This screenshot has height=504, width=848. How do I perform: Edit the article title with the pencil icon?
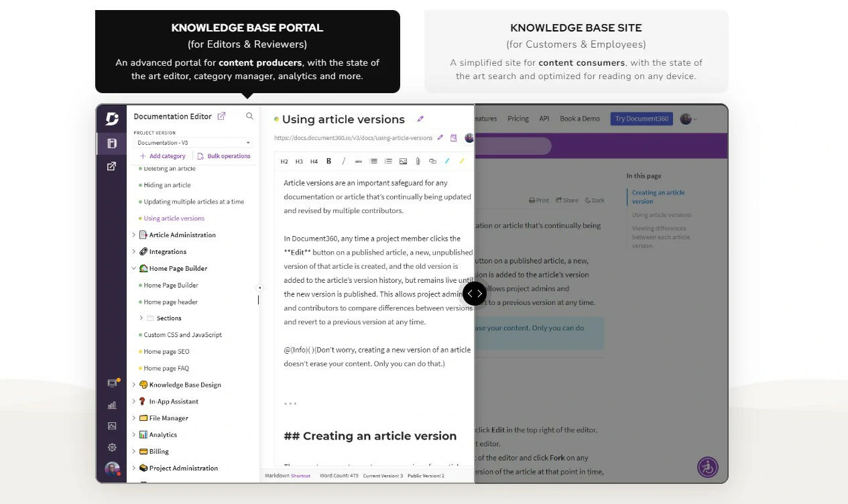420,119
